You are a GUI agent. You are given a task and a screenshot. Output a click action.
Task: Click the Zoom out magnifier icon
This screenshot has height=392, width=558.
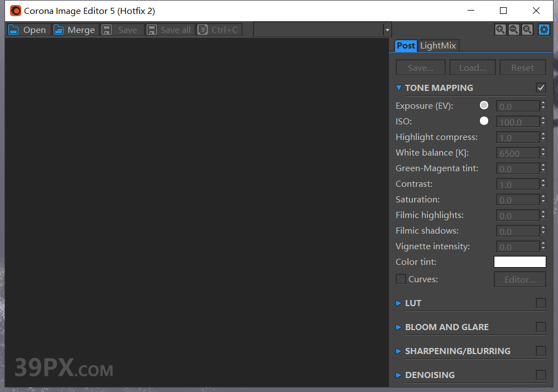[x=513, y=29]
